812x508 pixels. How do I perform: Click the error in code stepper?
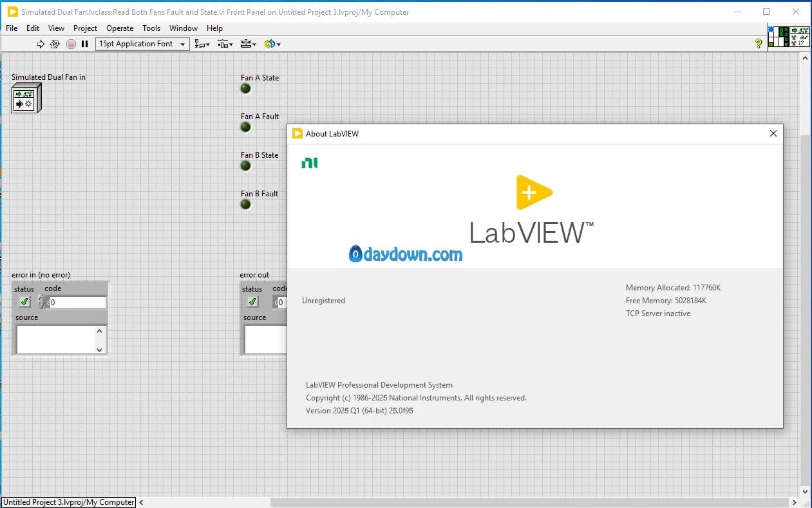[41, 302]
